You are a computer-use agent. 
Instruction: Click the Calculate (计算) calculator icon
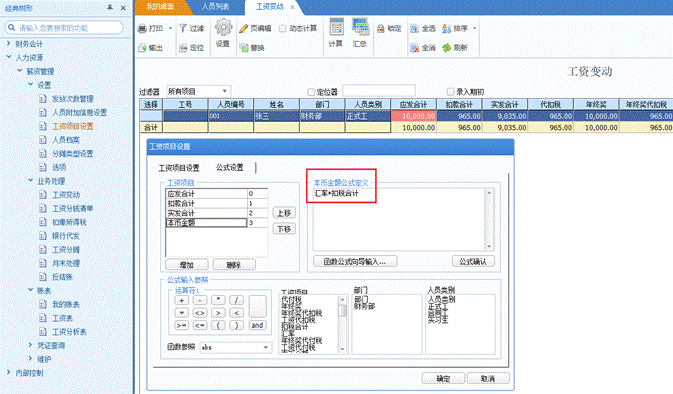336,27
